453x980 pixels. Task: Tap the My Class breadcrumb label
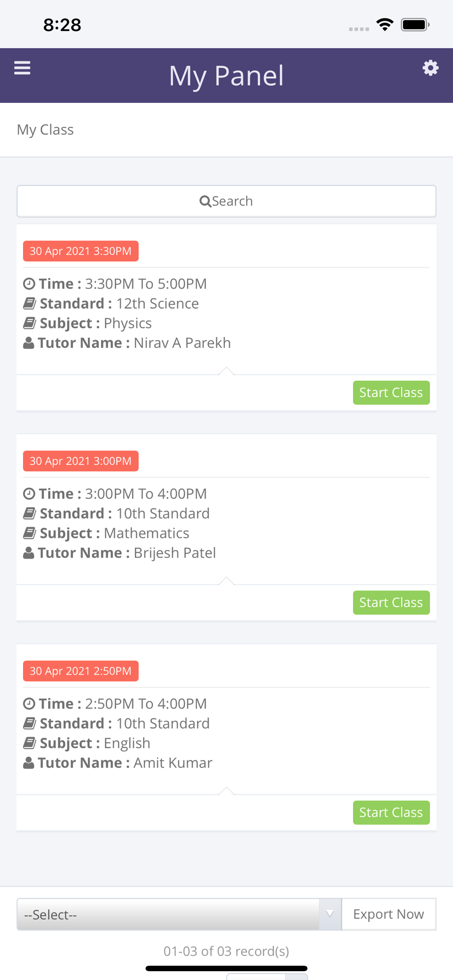click(45, 130)
